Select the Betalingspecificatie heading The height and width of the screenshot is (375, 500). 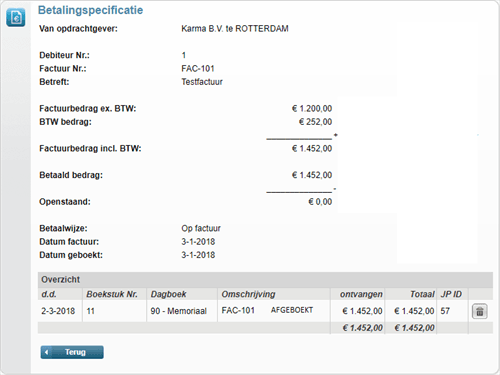tap(90, 10)
